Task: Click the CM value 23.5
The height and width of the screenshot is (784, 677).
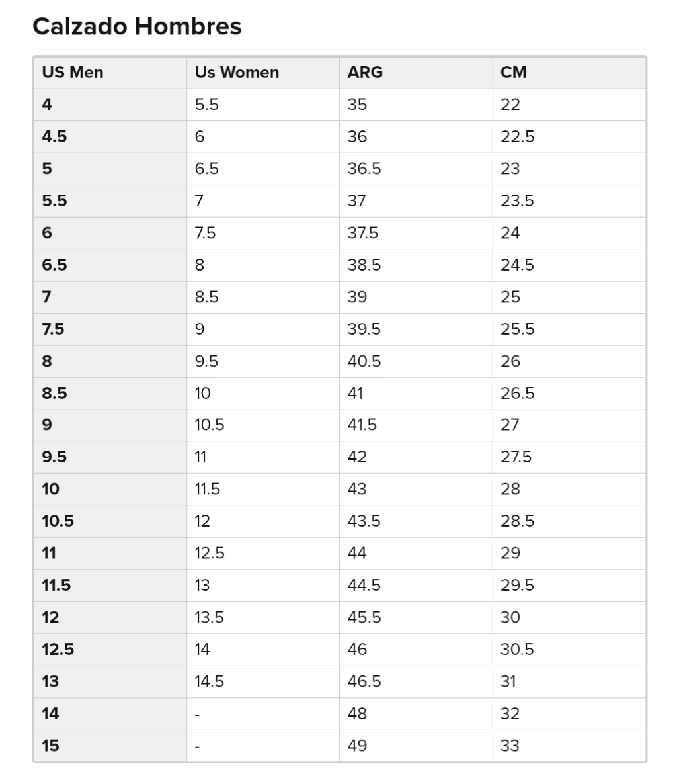Action: [517, 200]
